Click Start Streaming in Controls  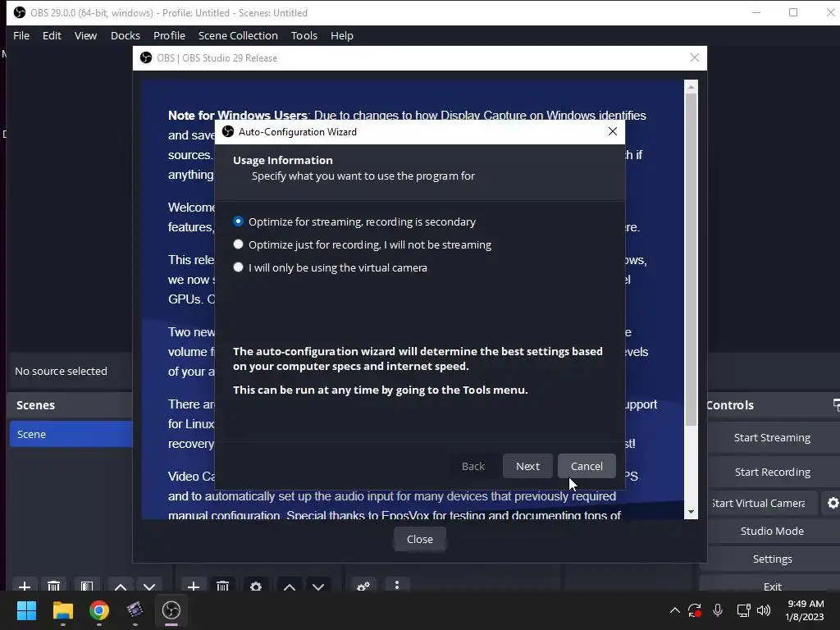[772, 438]
